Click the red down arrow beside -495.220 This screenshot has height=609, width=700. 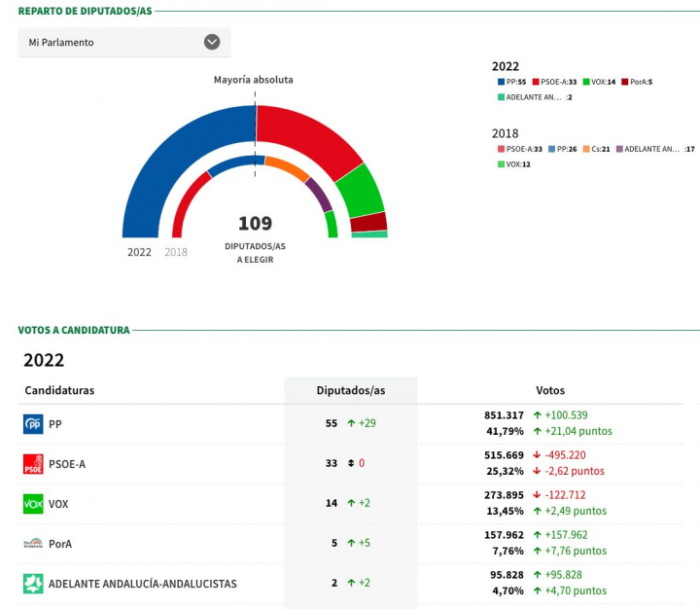tap(537, 455)
